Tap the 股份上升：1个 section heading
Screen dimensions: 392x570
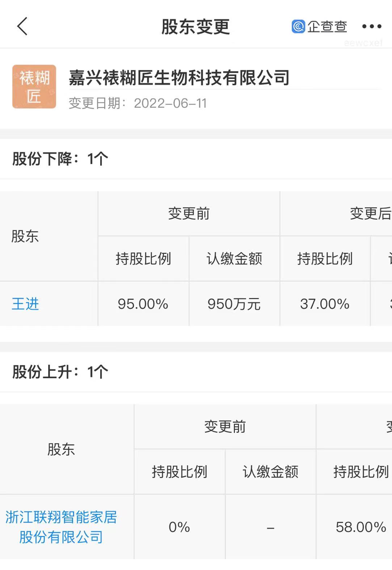[x=60, y=372]
